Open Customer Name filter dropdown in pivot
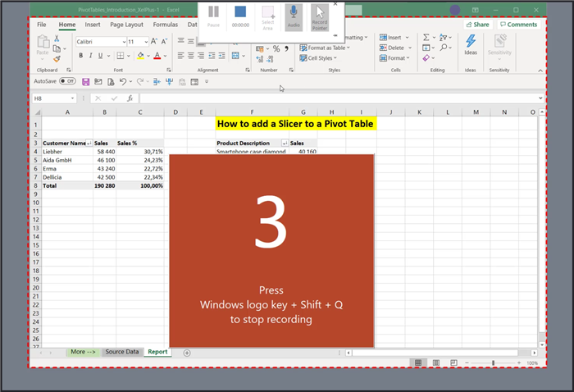Viewport: 574px width, 392px height. click(x=89, y=143)
